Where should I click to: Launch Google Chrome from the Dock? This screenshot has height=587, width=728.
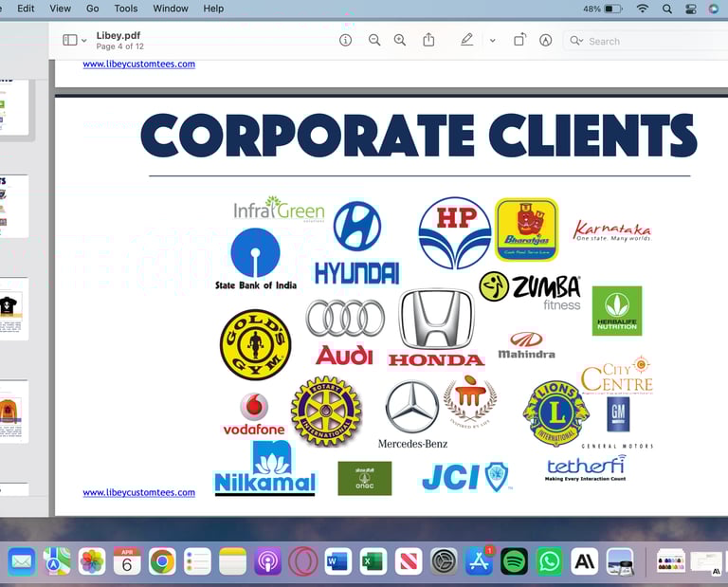(x=162, y=561)
